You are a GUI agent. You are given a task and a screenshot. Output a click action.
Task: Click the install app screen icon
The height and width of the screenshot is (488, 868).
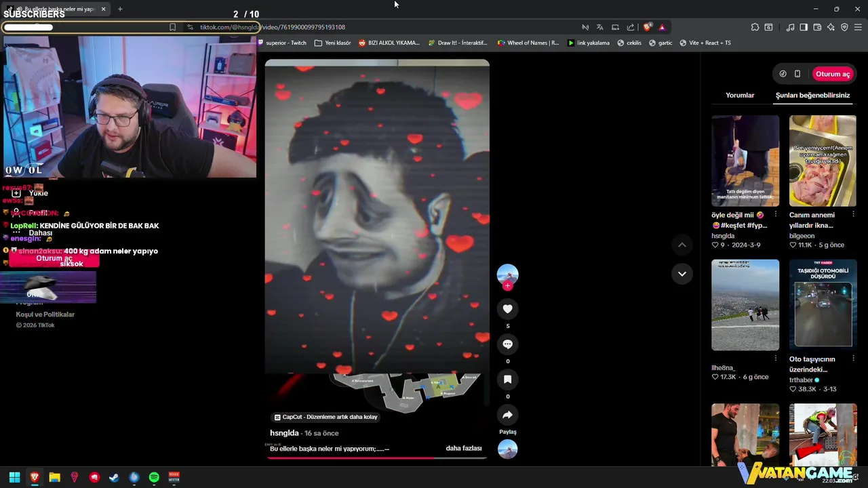[615, 27]
